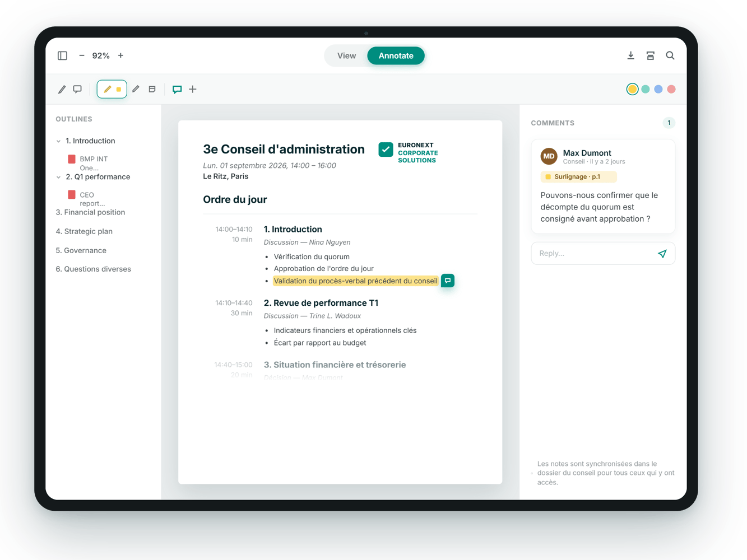747x560 pixels.
Task: Click the teal comment bubble tool
Action: point(177,89)
